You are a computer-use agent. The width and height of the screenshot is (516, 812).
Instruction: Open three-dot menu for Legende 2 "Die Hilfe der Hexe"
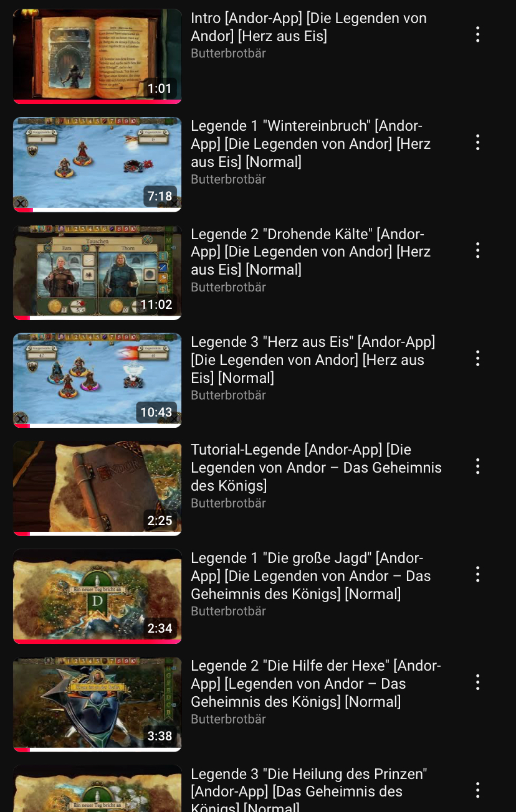pyautogui.click(x=478, y=682)
